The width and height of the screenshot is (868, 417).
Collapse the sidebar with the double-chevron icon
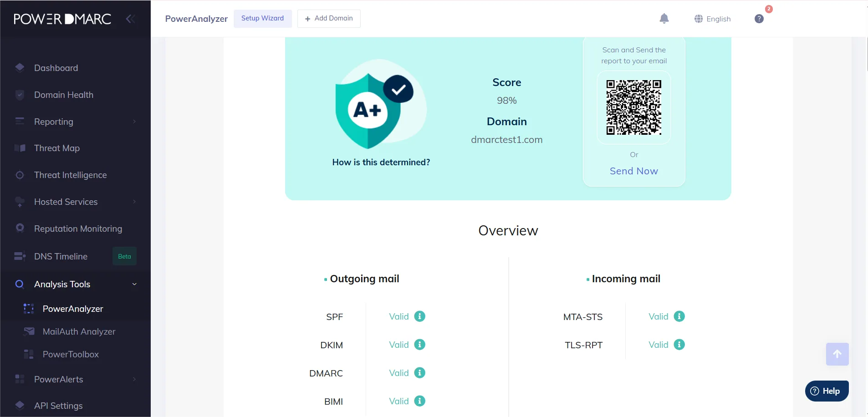coord(130,19)
